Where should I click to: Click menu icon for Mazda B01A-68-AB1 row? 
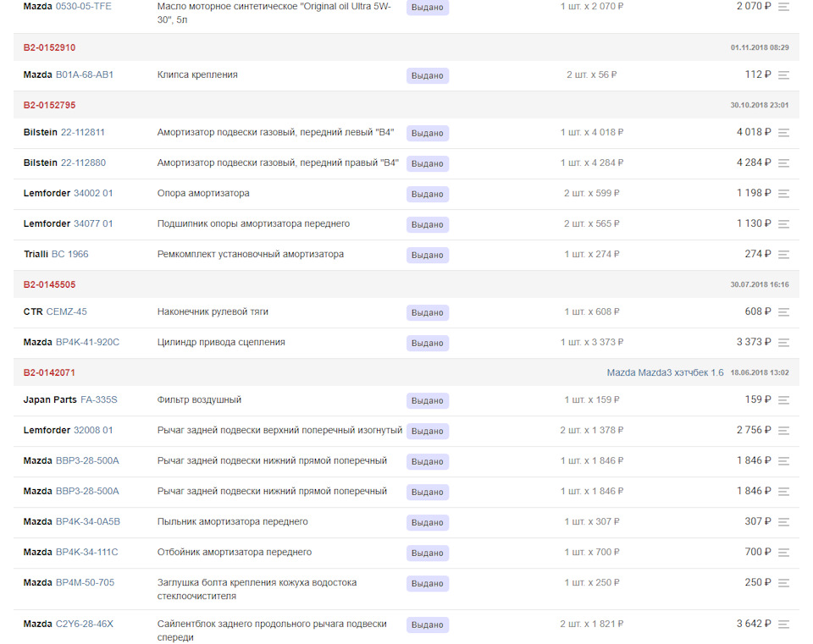pyautogui.click(x=783, y=75)
